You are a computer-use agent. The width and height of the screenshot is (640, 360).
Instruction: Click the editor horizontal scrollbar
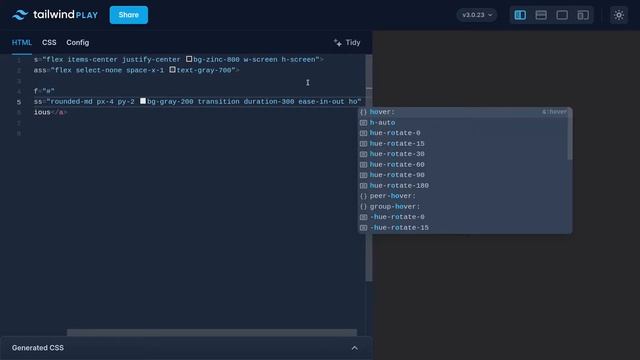pyautogui.click(x=212, y=333)
